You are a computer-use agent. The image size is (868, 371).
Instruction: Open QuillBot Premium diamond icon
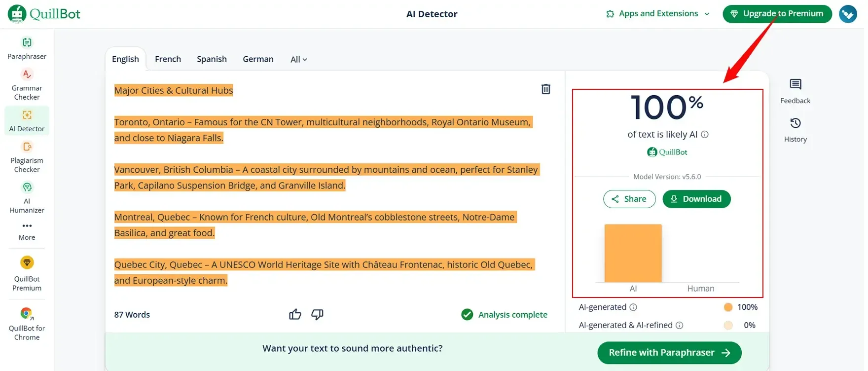tap(27, 262)
